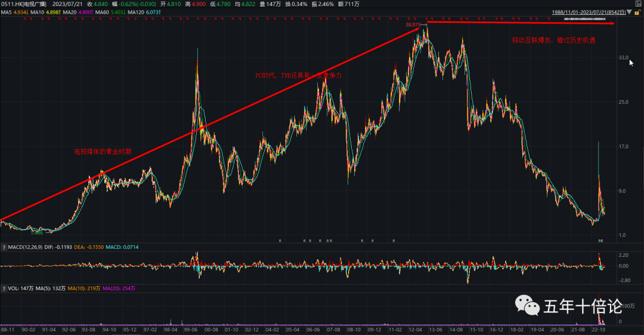Click the 99-06 date axis label
This screenshot has width=644, height=335.
(191, 330)
